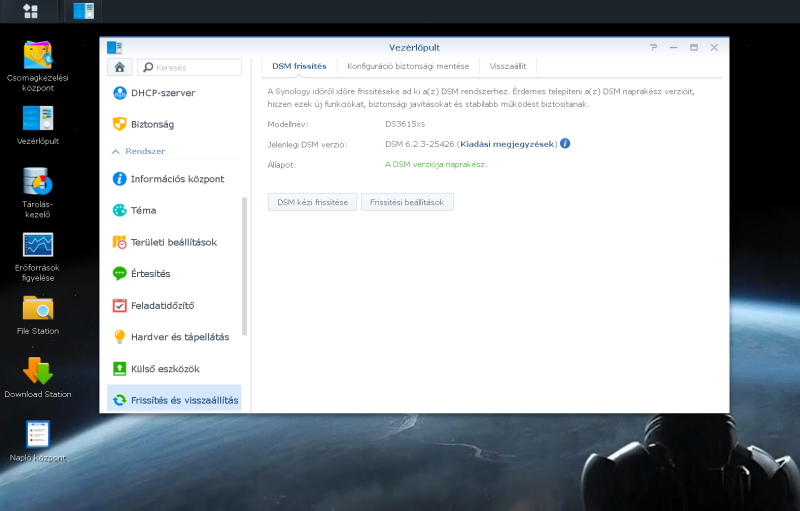The image size is (800, 511).
Task: Select the Értesítés label in sidebar
Action: click(x=151, y=274)
